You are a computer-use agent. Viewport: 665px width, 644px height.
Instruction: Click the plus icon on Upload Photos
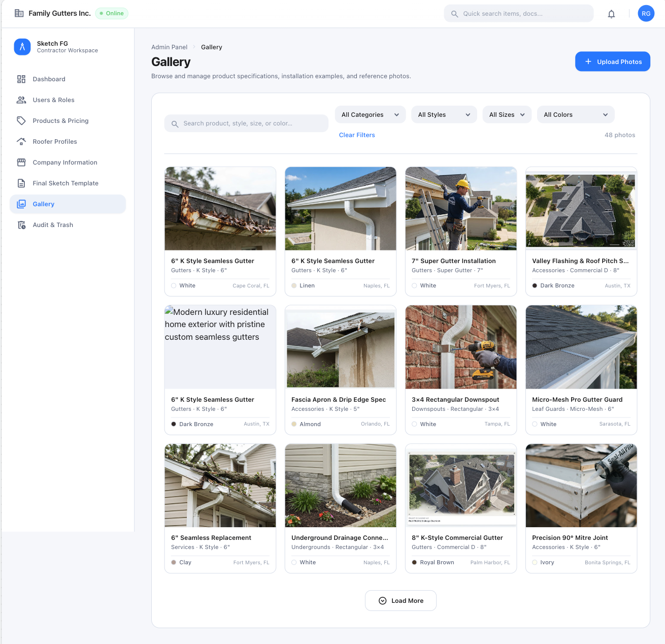tap(588, 61)
